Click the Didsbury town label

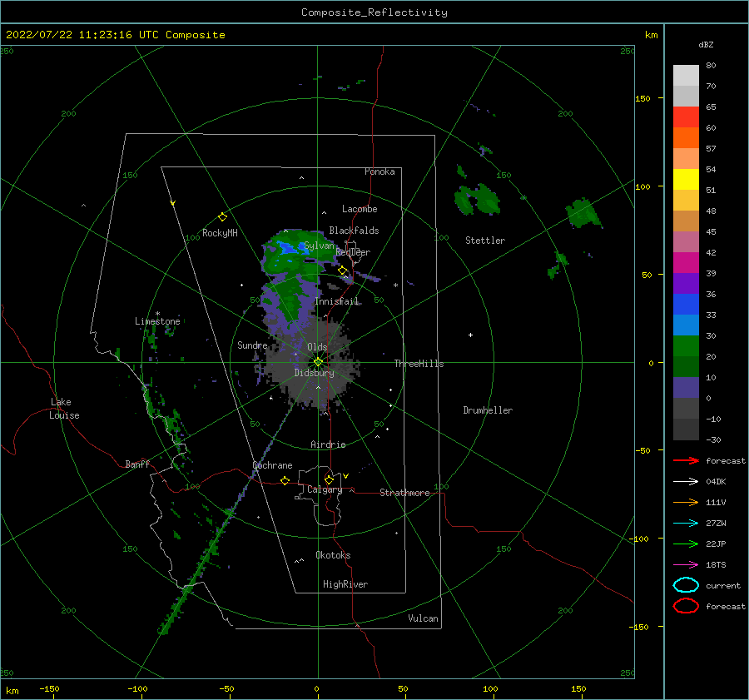[x=314, y=373]
